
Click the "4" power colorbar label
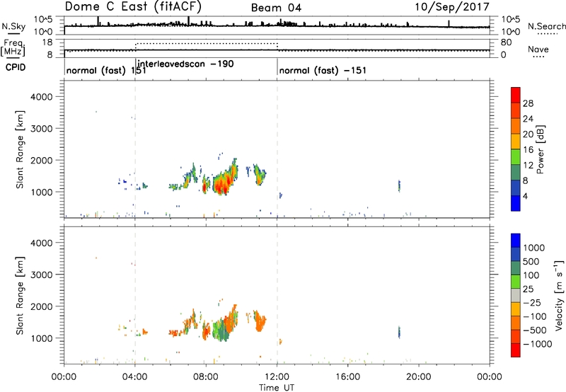click(x=526, y=196)
